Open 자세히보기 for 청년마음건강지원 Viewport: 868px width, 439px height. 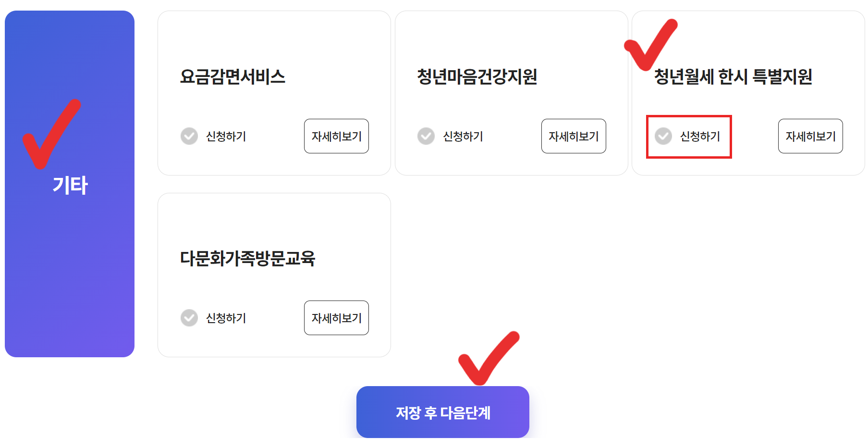574,136
